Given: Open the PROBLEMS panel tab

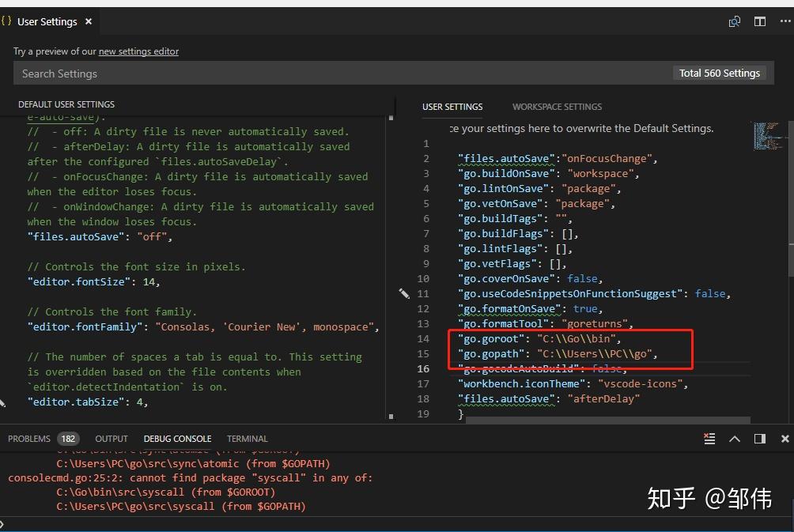Looking at the screenshot, I should point(28,439).
